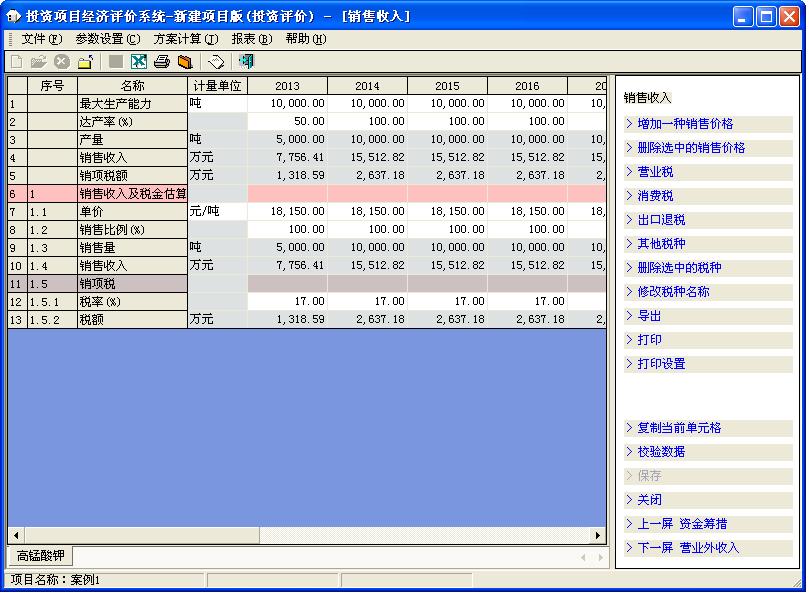
Task: Click sheet tab scroll left arrow
Action: pyautogui.click(x=584, y=557)
